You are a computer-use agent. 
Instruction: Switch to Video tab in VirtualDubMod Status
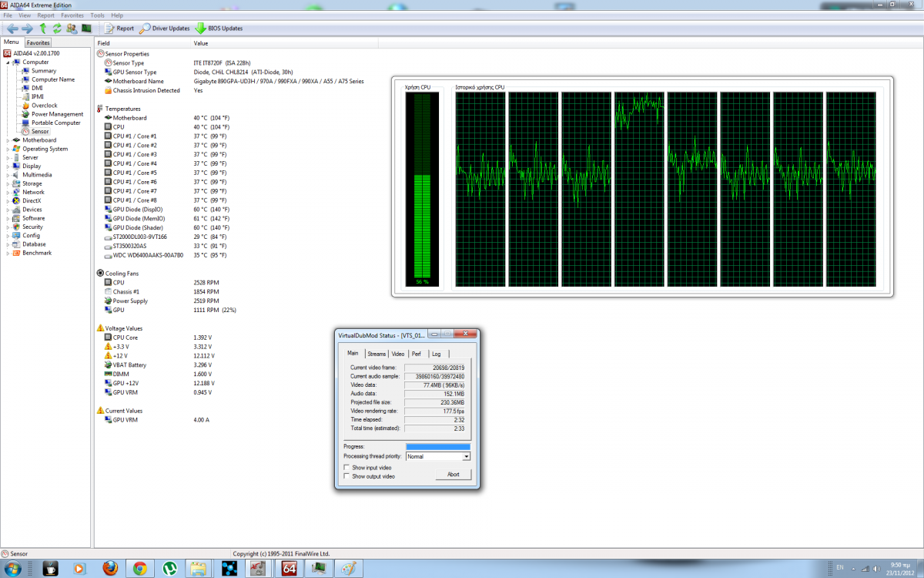click(x=398, y=354)
